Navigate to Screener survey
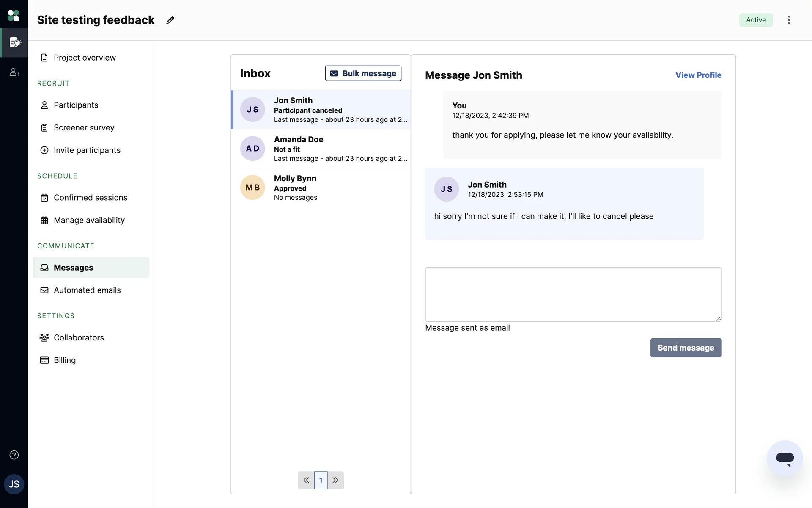 pyautogui.click(x=84, y=127)
